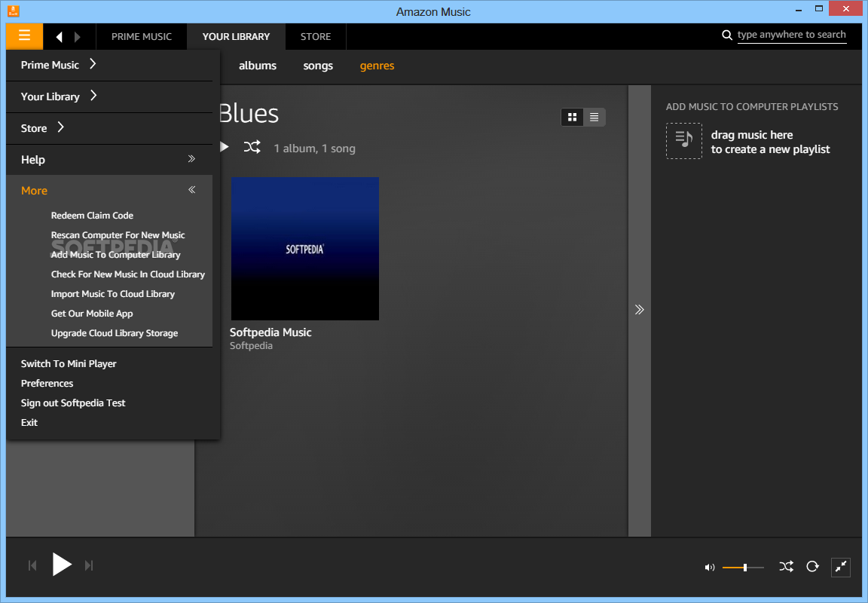Viewport: 868px width, 603px height.
Task: Close the Amazon Music window
Action: 846,8
